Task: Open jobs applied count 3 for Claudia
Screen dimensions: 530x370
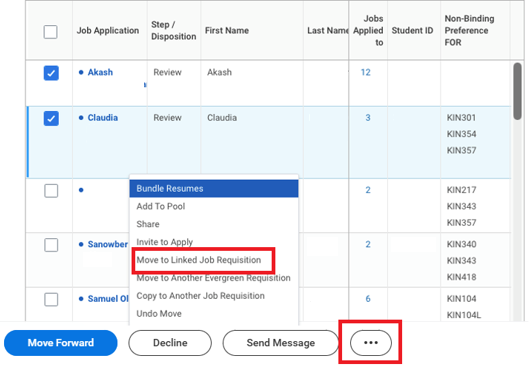Action: pos(368,118)
